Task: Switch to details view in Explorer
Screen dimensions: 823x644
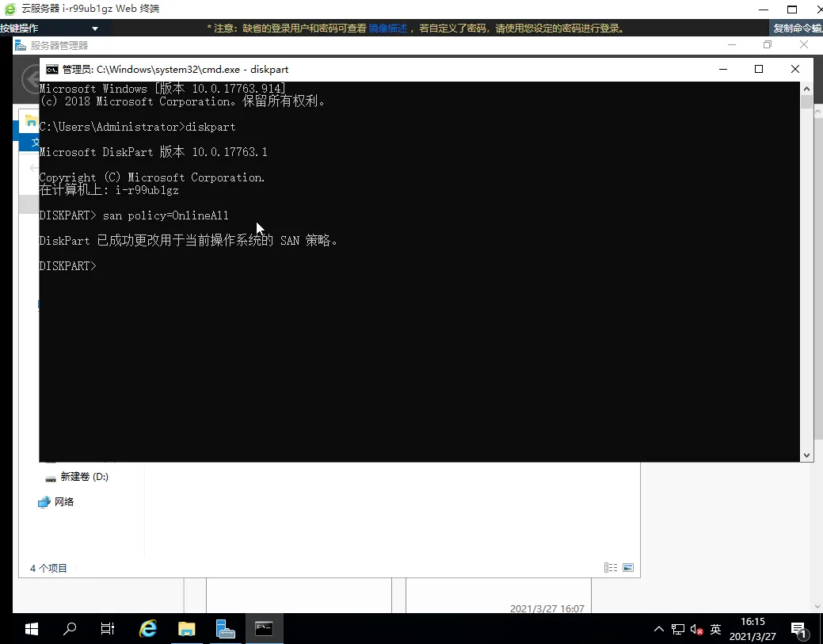Action: pyautogui.click(x=610, y=568)
